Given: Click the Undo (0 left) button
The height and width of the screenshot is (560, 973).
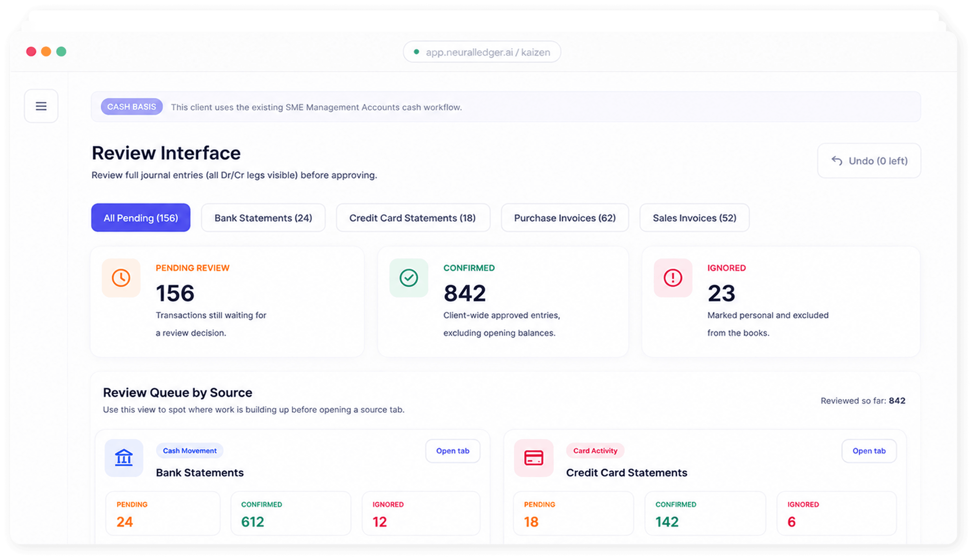Looking at the screenshot, I should pos(869,161).
